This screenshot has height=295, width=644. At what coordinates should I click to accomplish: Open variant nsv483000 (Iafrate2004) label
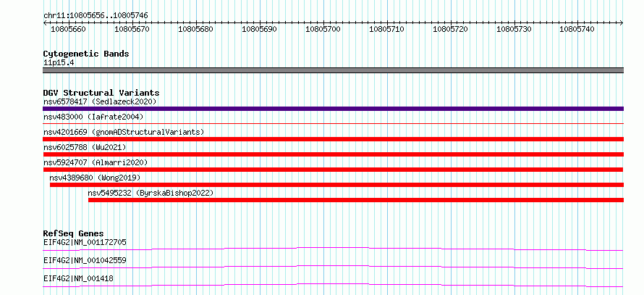pyautogui.click(x=93, y=117)
